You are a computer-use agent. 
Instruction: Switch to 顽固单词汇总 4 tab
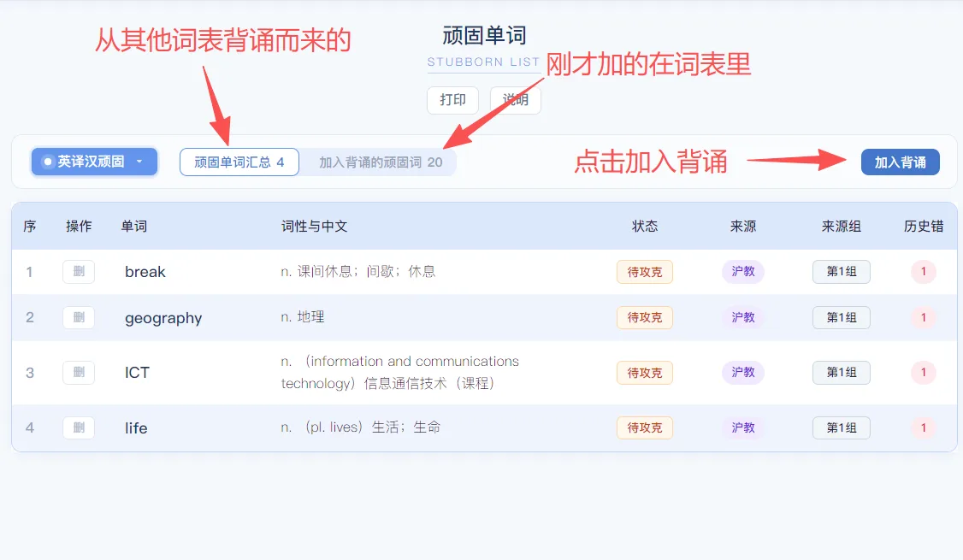point(239,162)
